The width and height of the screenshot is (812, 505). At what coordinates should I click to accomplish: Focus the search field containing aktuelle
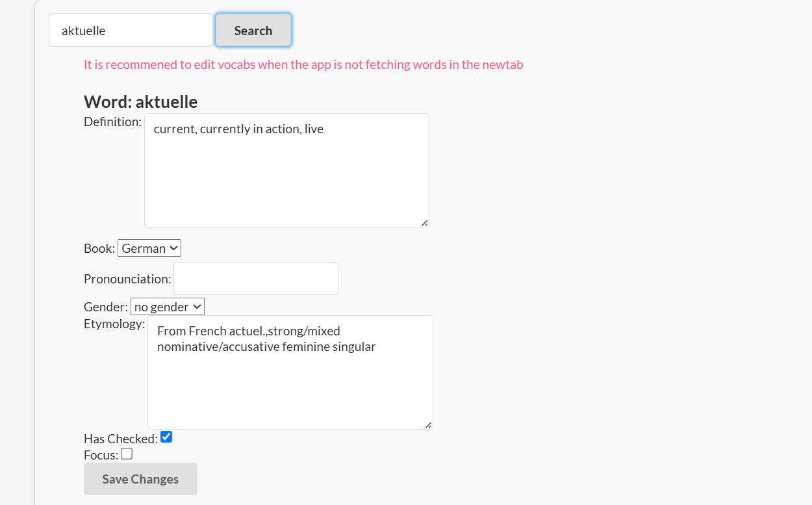pos(131,31)
